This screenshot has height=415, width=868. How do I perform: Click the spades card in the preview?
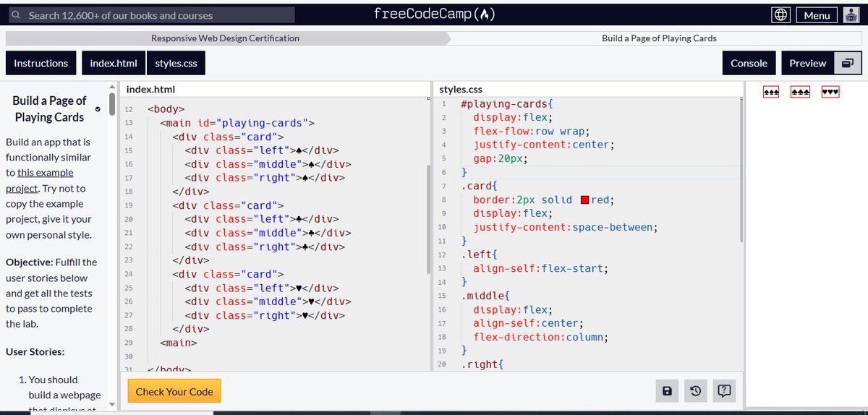(771, 93)
